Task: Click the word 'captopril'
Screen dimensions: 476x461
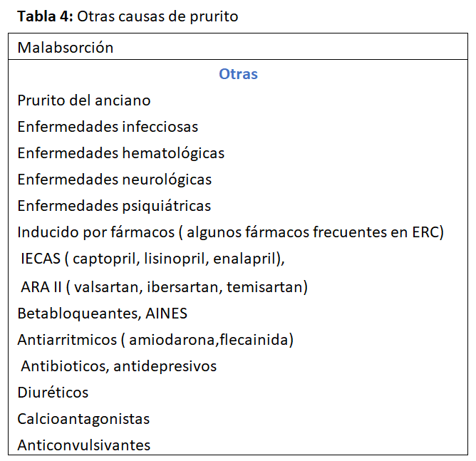Action: tap(100, 259)
